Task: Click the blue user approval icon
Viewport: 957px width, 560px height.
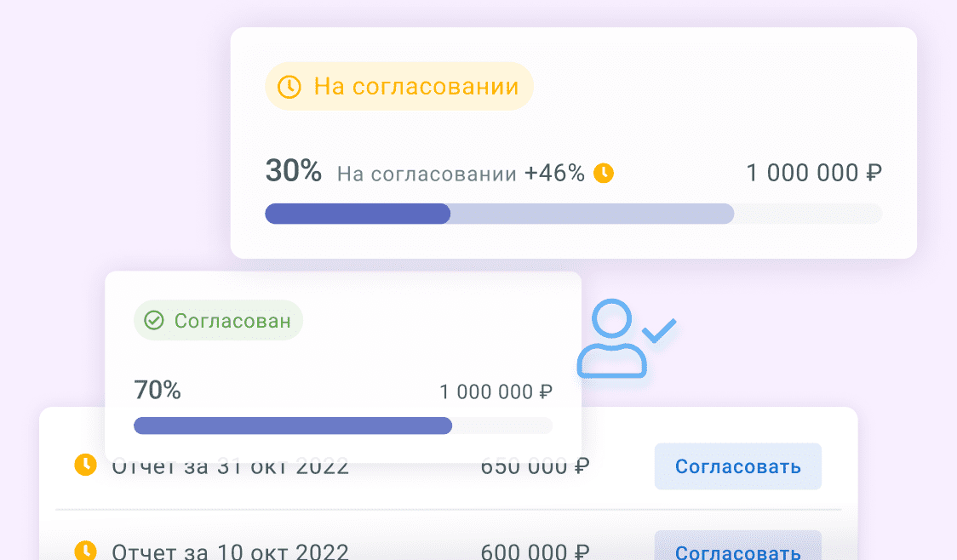Action: [x=626, y=339]
